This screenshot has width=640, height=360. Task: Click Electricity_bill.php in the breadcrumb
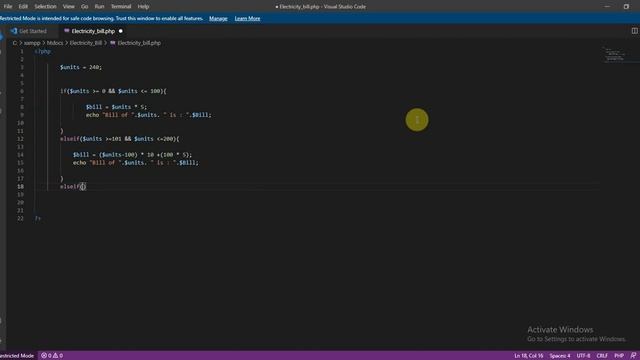139,43
